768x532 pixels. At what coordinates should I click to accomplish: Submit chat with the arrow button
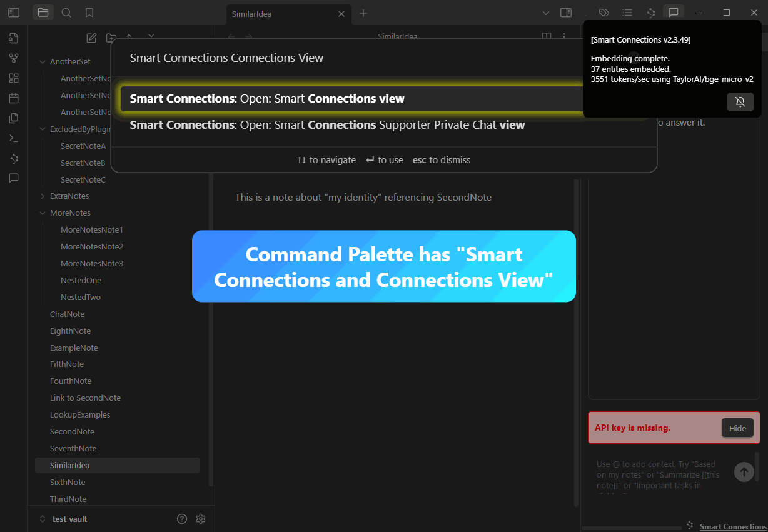coord(744,472)
